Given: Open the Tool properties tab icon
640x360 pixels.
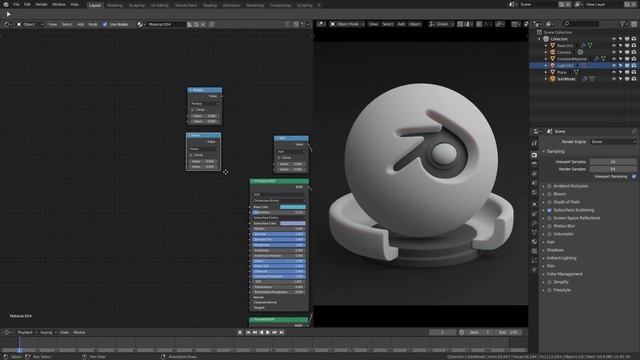Looking at the screenshot, I should click(534, 143).
